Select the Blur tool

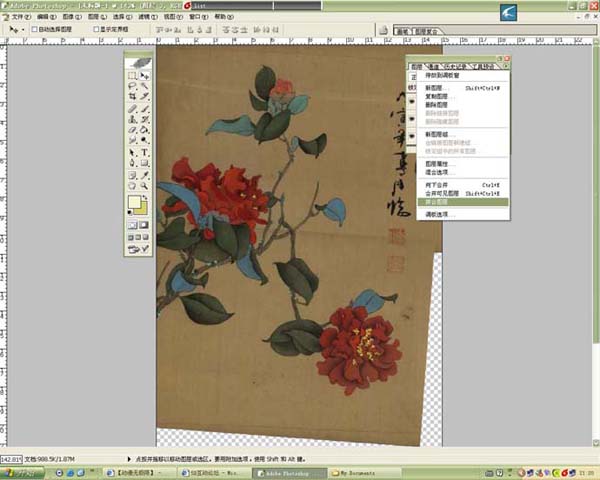click(x=133, y=140)
